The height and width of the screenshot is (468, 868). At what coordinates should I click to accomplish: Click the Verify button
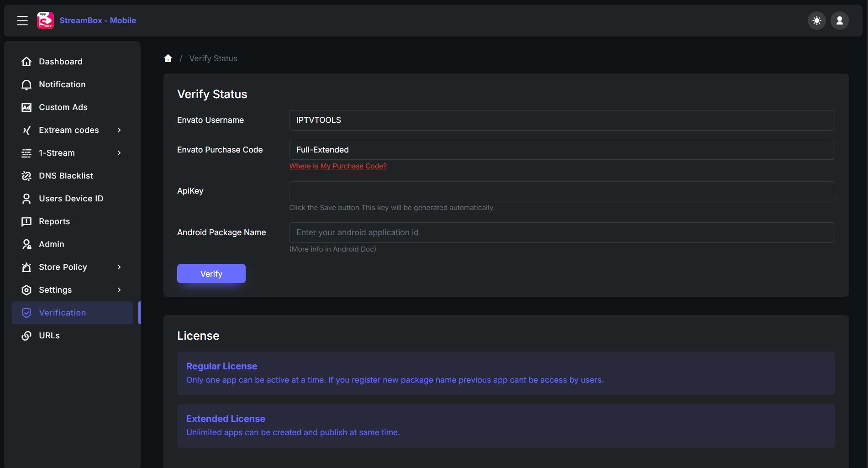[x=211, y=273]
